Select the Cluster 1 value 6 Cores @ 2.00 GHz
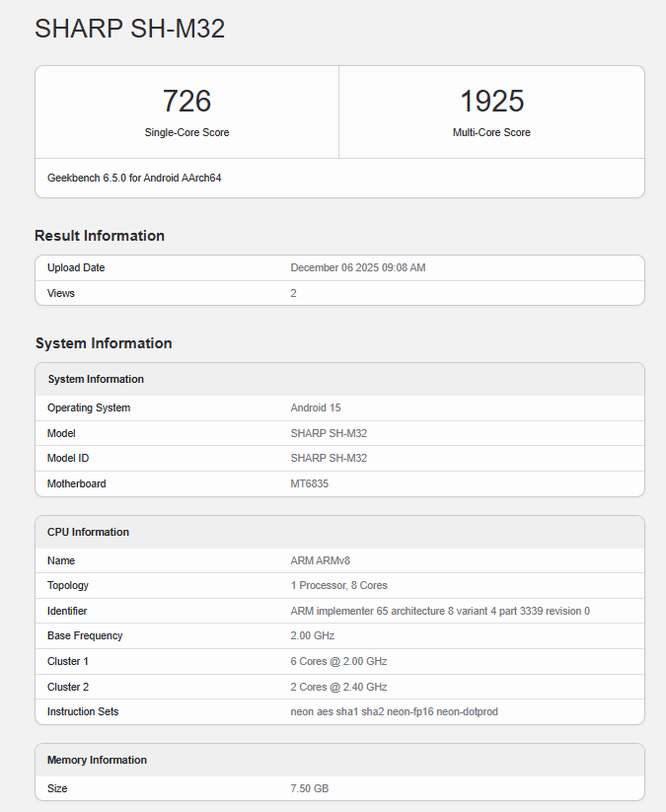The width and height of the screenshot is (666, 812). click(338, 661)
